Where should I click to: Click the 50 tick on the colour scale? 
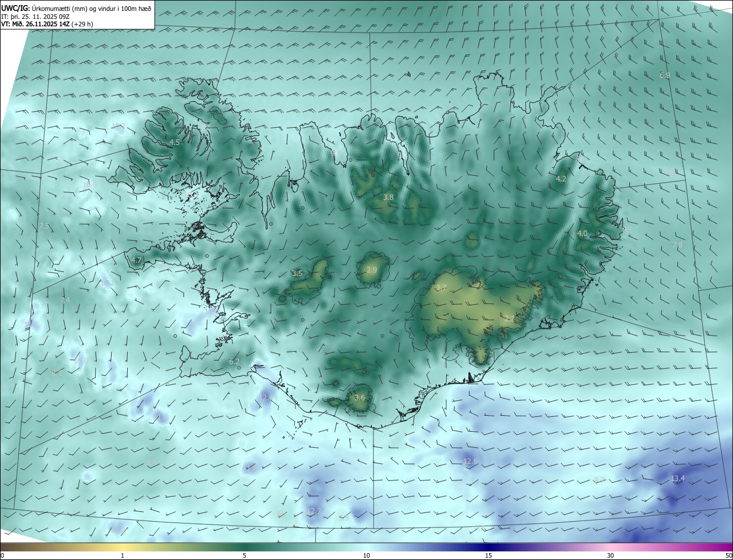(x=728, y=555)
